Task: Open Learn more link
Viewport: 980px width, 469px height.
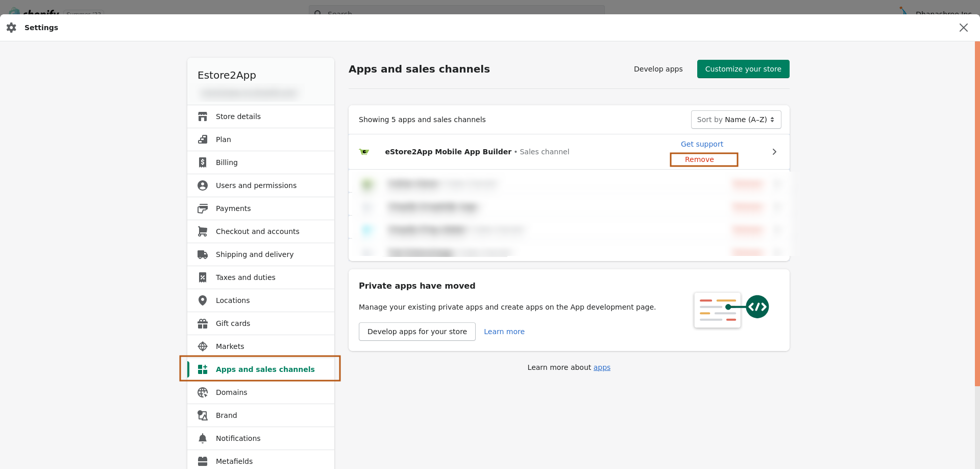Action: click(x=504, y=332)
